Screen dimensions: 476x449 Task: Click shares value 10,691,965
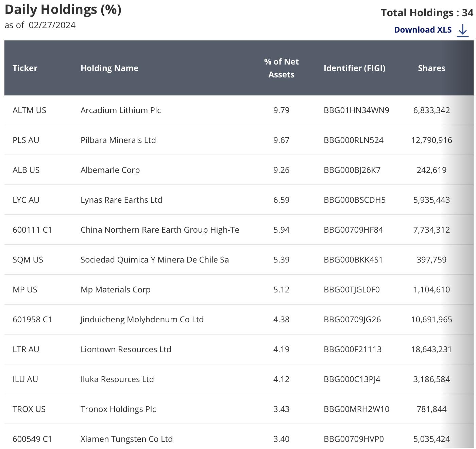click(431, 320)
